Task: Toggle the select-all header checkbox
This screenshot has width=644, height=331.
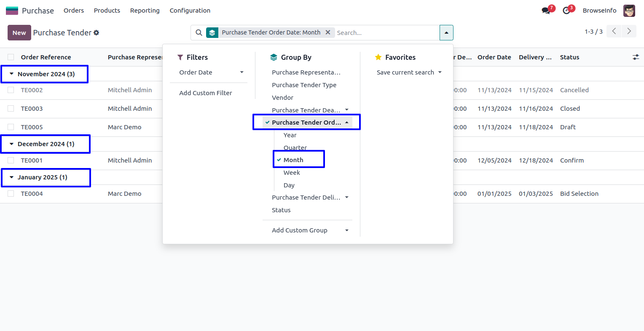Action: click(x=11, y=57)
